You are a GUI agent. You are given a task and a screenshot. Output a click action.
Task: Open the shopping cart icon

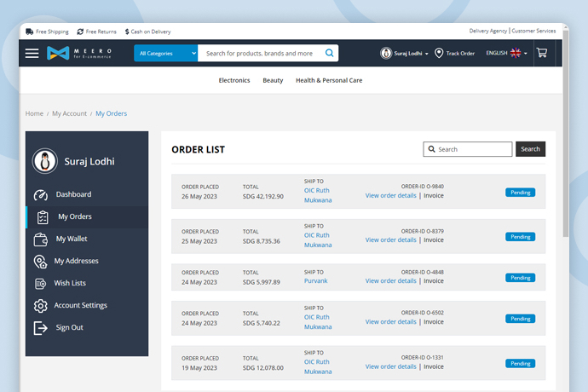click(542, 53)
